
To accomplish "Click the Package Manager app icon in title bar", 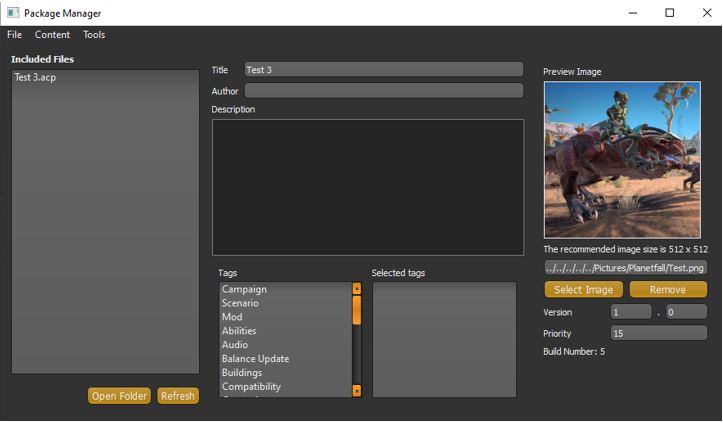I will coord(12,13).
